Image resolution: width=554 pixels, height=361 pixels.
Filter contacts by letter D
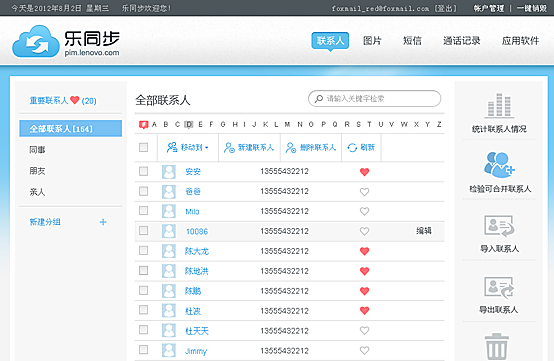pos(189,124)
